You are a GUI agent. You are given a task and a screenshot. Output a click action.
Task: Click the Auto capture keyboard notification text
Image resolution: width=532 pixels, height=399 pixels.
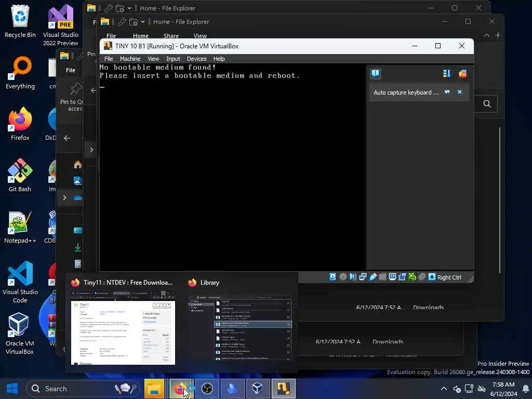coord(406,92)
